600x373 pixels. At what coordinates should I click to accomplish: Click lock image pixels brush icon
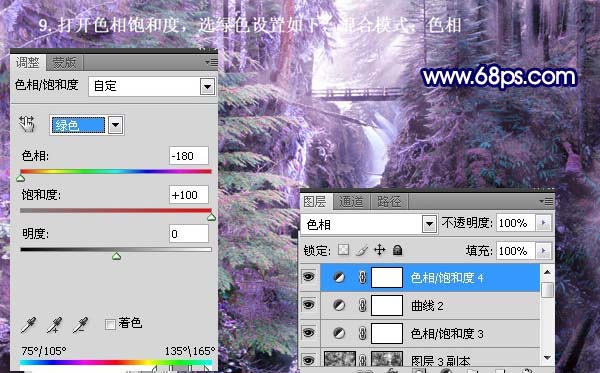(x=362, y=250)
